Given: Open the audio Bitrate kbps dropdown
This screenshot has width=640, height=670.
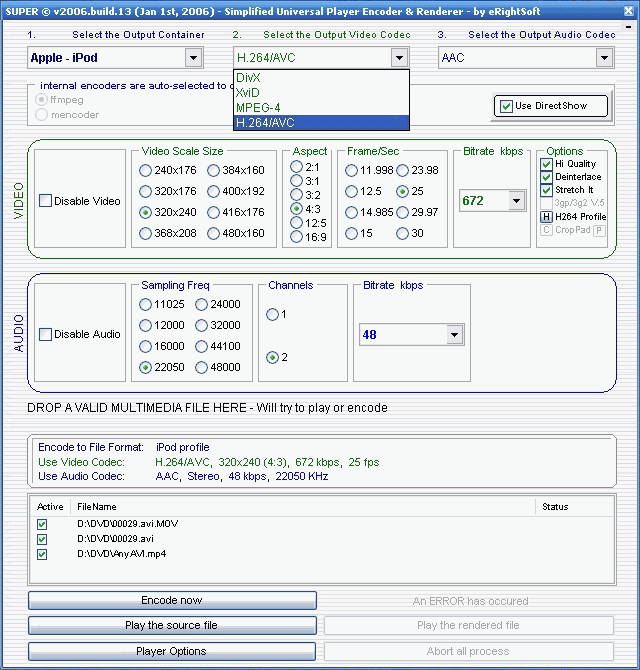Looking at the screenshot, I should (455, 335).
